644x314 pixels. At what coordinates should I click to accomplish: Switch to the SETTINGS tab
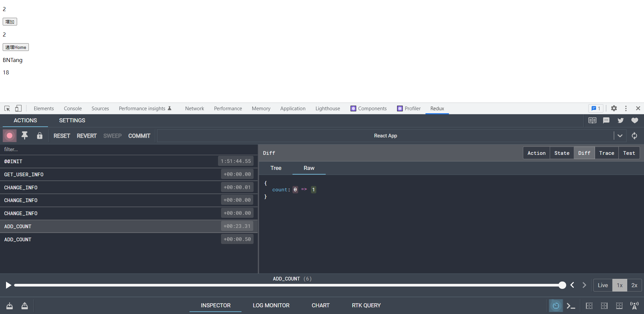[x=72, y=120]
